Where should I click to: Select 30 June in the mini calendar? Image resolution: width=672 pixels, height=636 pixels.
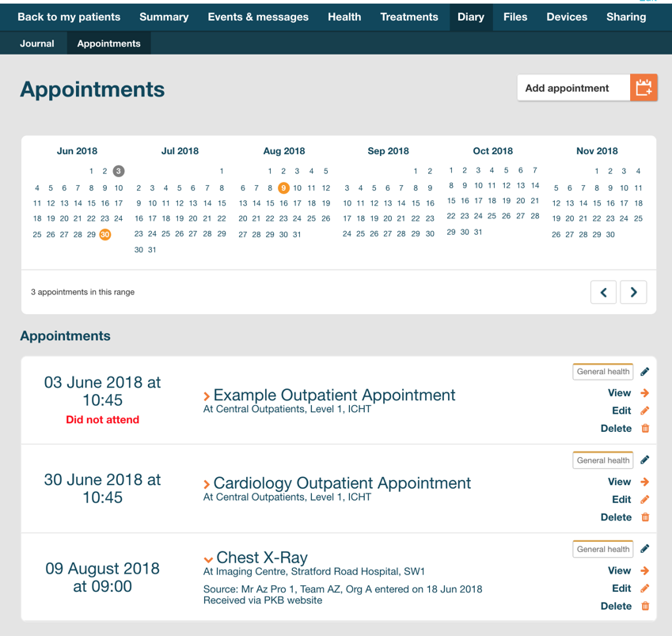tap(104, 234)
